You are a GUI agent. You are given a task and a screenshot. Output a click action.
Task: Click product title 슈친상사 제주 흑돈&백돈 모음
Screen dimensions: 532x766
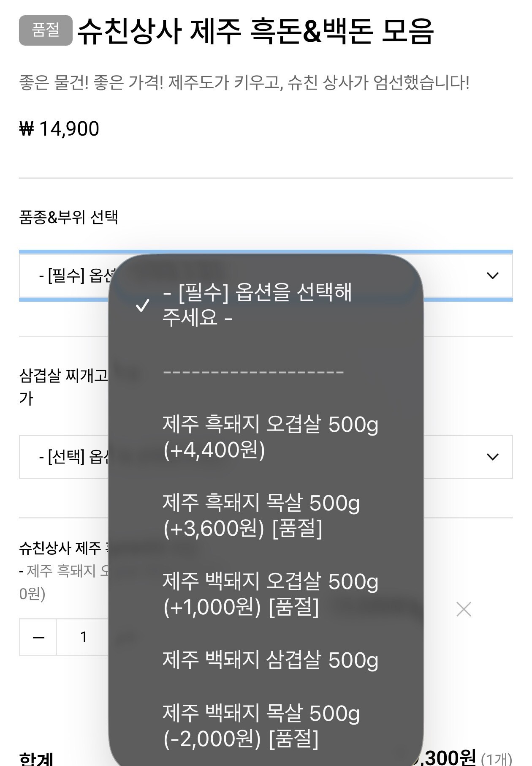click(255, 31)
